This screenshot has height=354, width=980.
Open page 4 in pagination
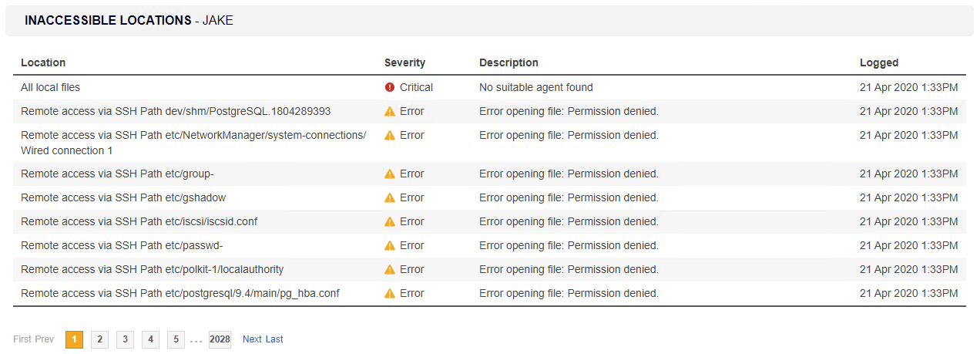tap(150, 339)
